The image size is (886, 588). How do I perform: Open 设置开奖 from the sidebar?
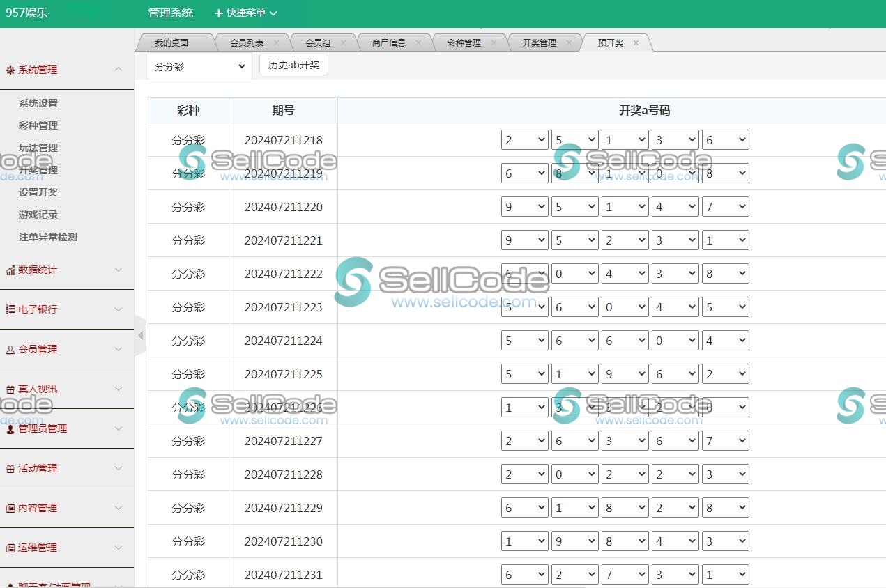pyautogui.click(x=36, y=192)
